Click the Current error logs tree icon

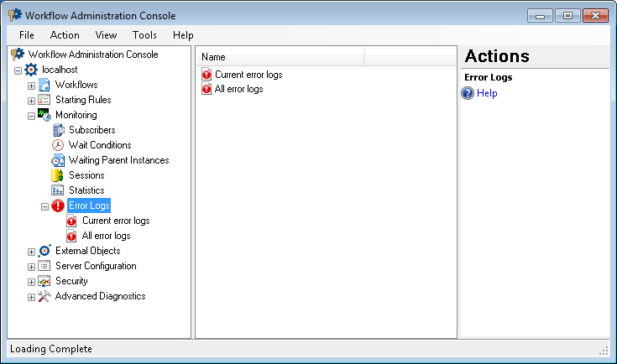point(71,221)
